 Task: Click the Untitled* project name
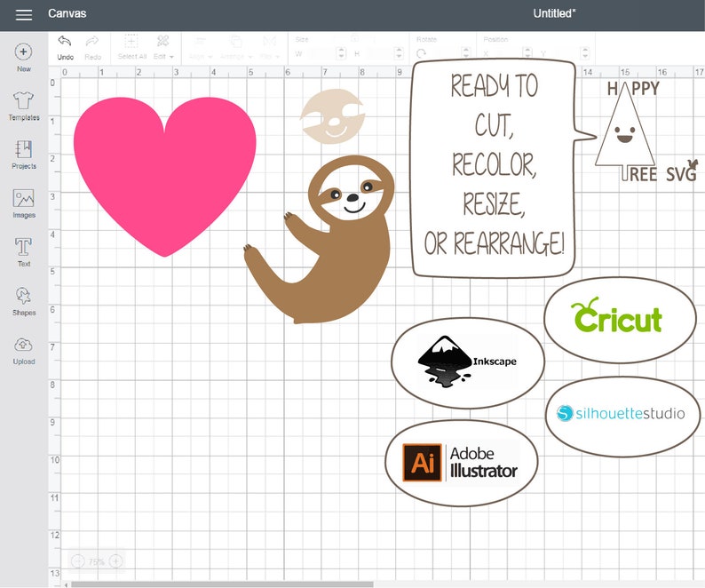coord(554,13)
